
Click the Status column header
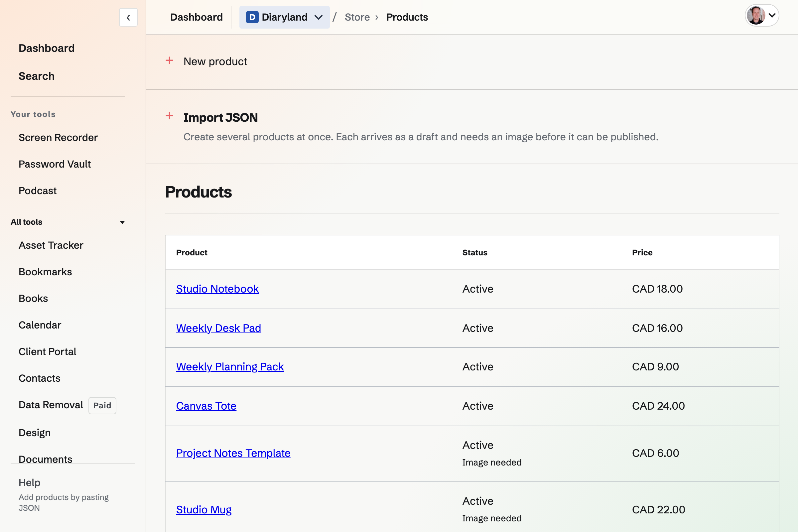click(475, 252)
